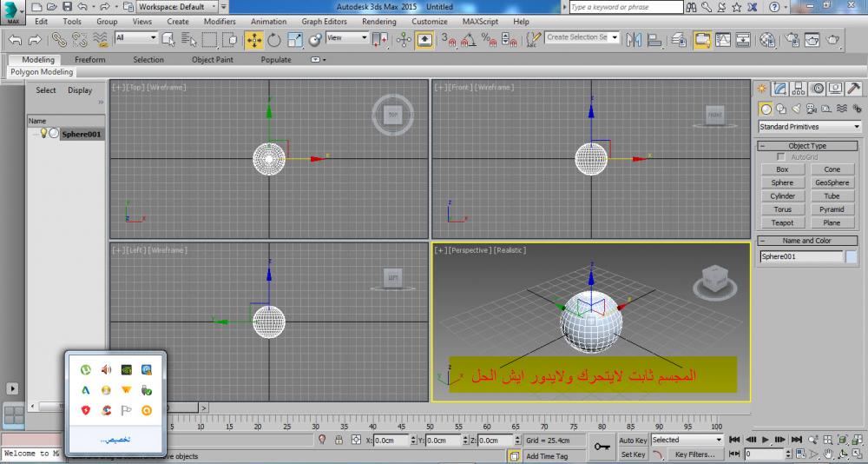
Task: Switch to Lights creation category
Action: 797,109
